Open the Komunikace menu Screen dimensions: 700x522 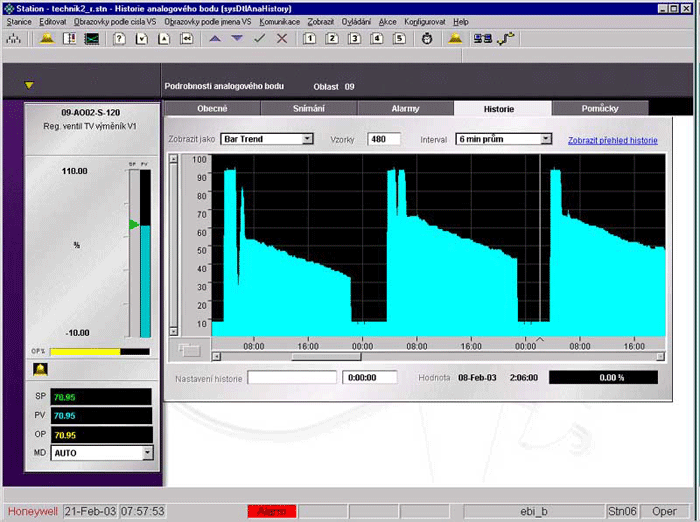coord(279,21)
